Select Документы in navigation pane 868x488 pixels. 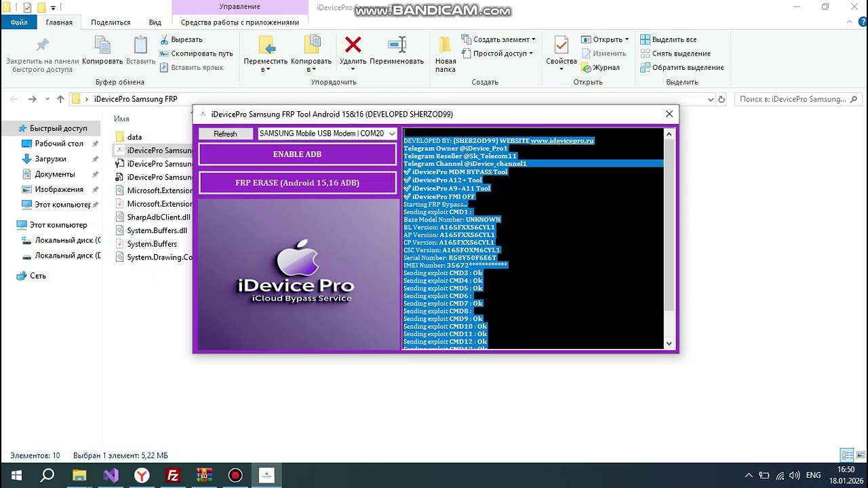55,174
